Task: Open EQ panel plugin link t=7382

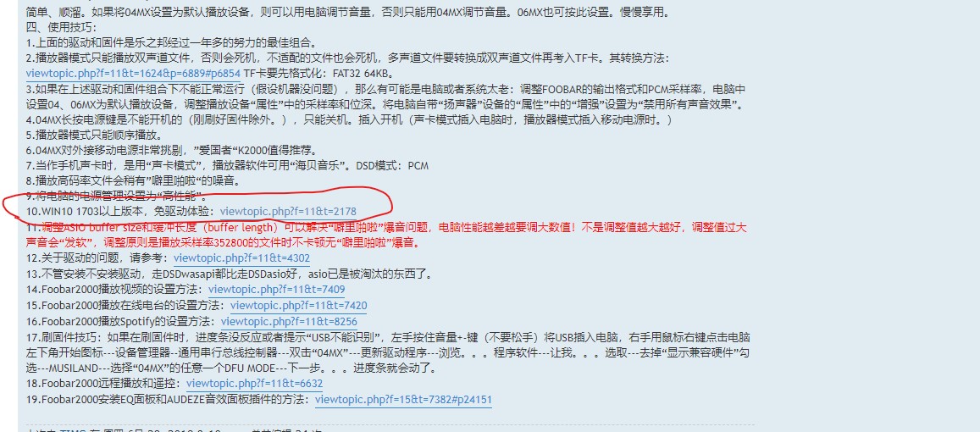Action: click(403, 400)
